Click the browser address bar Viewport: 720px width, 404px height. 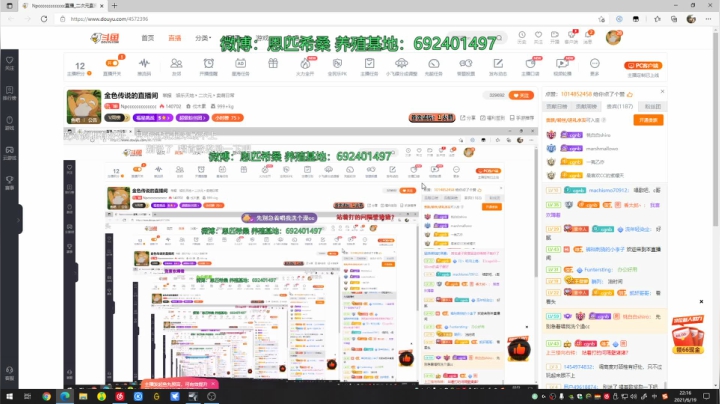pyautogui.click(x=326, y=19)
